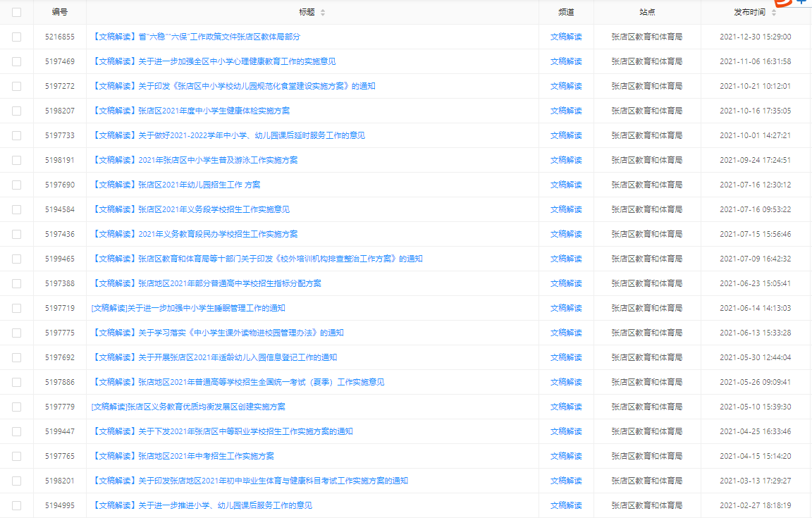Click the 站点 column header
Screen dimensions: 812x518
click(646, 12)
